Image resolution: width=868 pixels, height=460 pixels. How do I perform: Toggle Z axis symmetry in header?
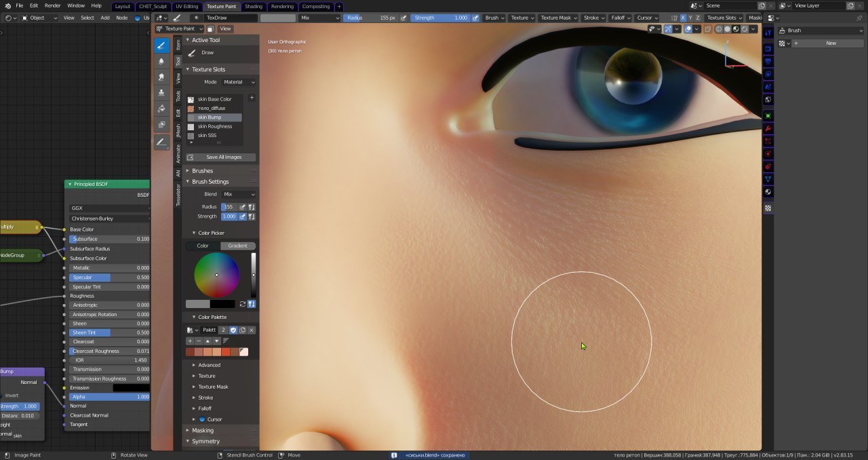point(698,18)
